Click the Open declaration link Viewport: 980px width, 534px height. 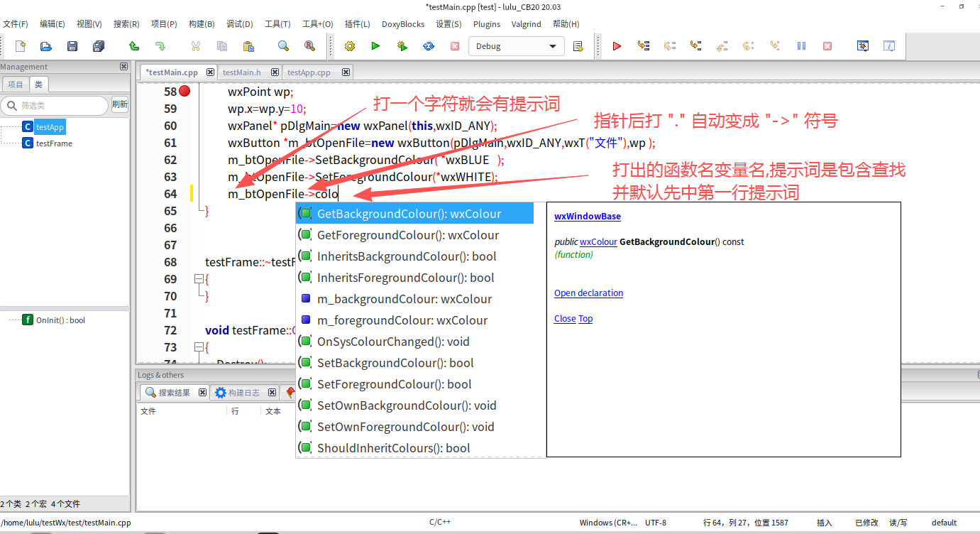click(x=588, y=293)
